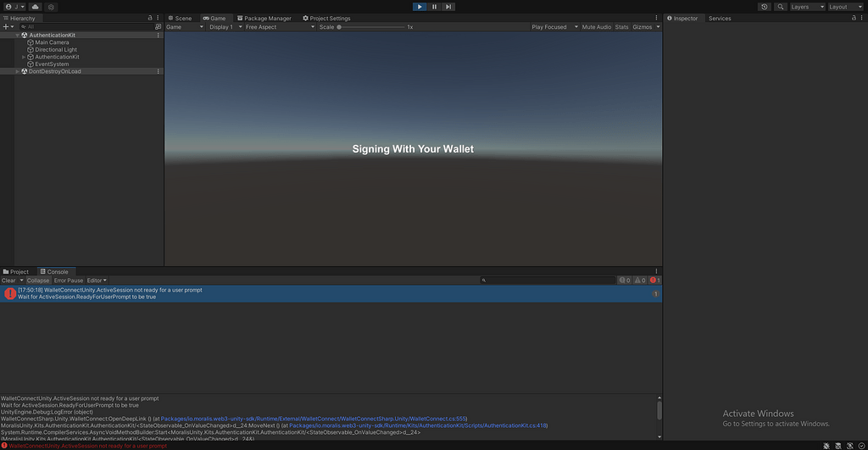
Task: Open the Display 1 dropdown
Action: coord(225,26)
